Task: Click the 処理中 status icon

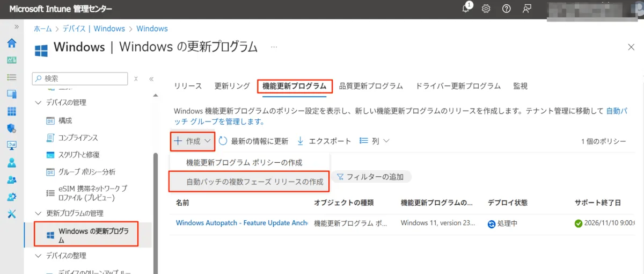Action: coord(492,223)
